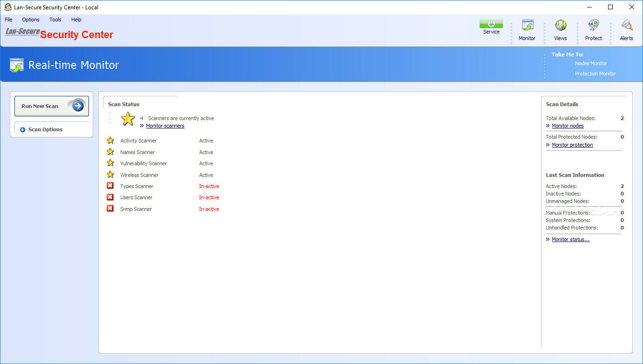643x364 pixels.
Task: Click the Total Available Nodes label
Action: (x=571, y=118)
